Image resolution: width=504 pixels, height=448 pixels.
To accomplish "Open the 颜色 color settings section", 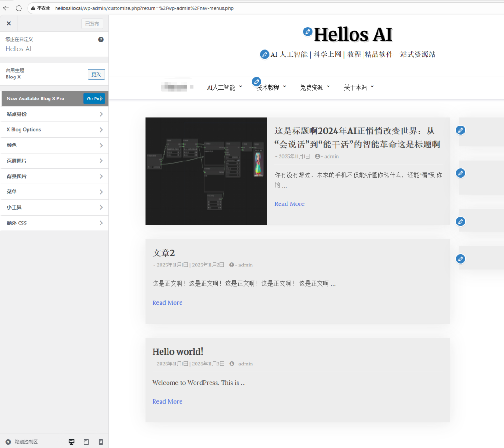I will point(54,145).
